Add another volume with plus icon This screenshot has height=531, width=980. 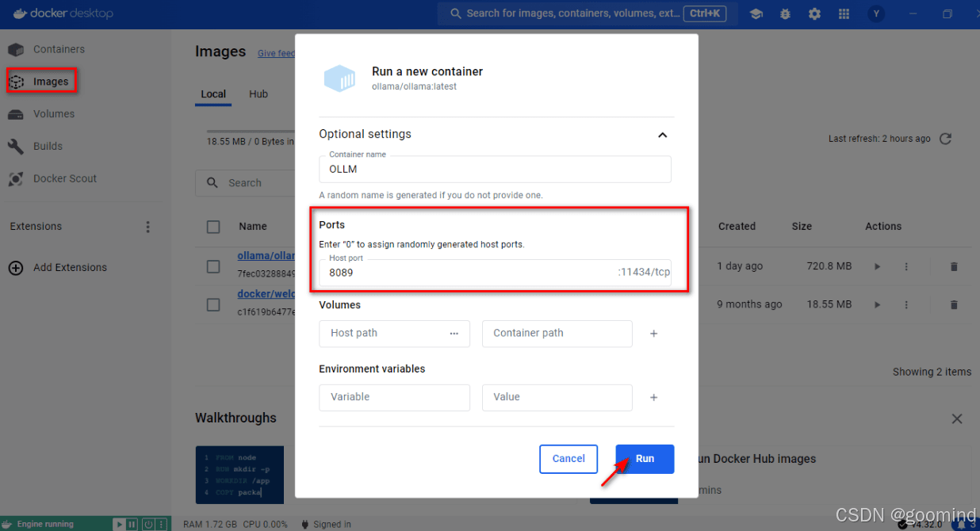654,334
